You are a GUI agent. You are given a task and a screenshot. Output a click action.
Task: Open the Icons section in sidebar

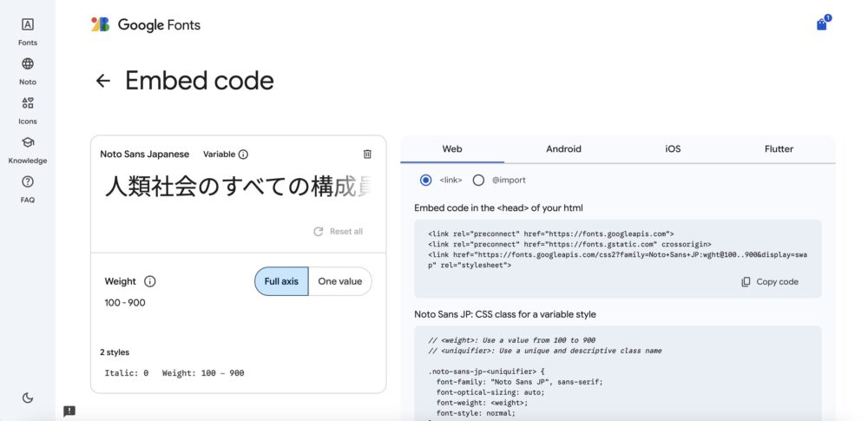tap(27, 110)
